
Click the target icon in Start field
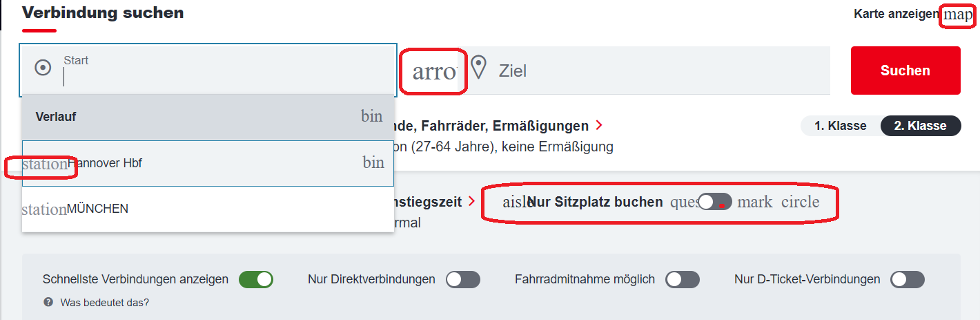(43, 68)
